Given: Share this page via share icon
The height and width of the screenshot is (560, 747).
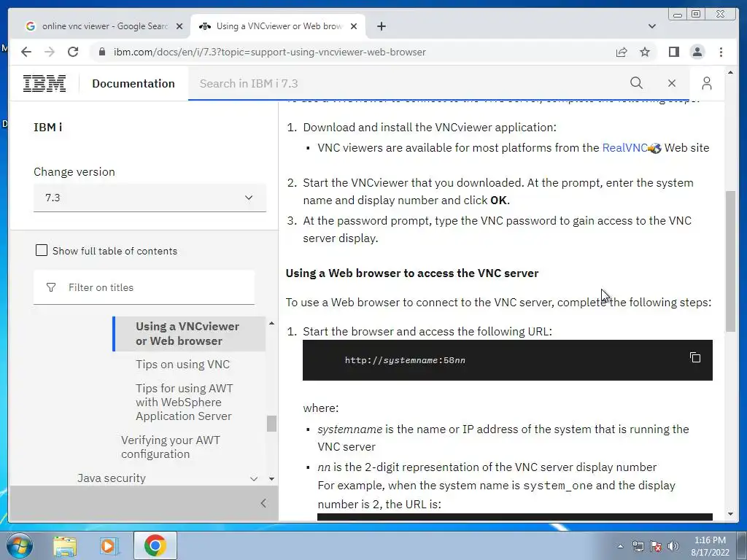Looking at the screenshot, I should tap(622, 52).
